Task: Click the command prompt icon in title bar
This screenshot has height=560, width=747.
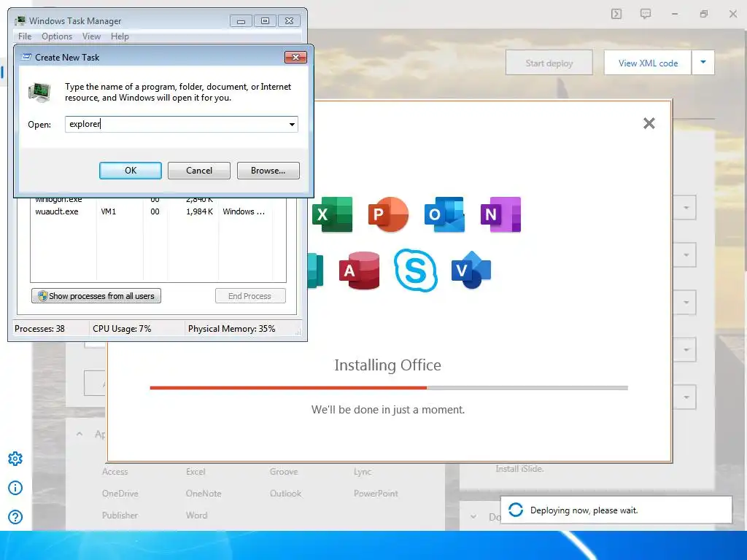Action: click(616, 14)
